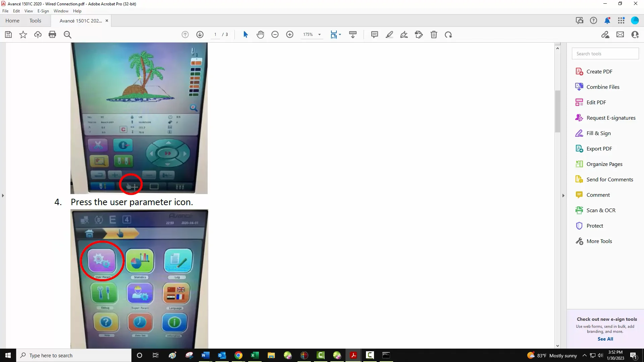Star this document with the bookmark icon
The height and width of the screenshot is (362, 644).
[x=23, y=35]
